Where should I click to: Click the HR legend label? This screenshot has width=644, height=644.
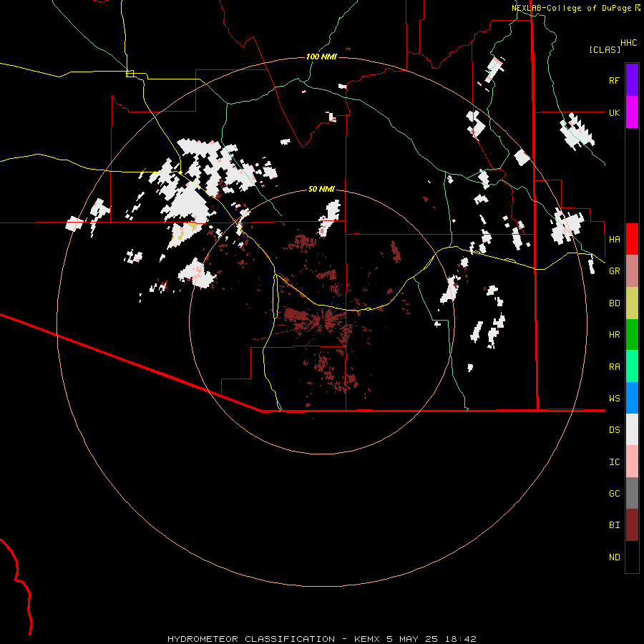click(615, 335)
